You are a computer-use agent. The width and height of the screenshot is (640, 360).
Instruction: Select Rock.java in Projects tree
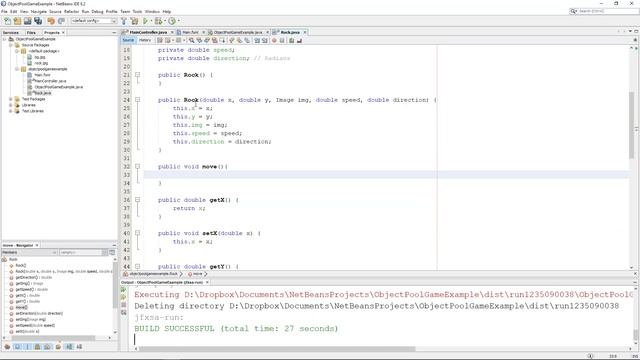click(42, 93)
